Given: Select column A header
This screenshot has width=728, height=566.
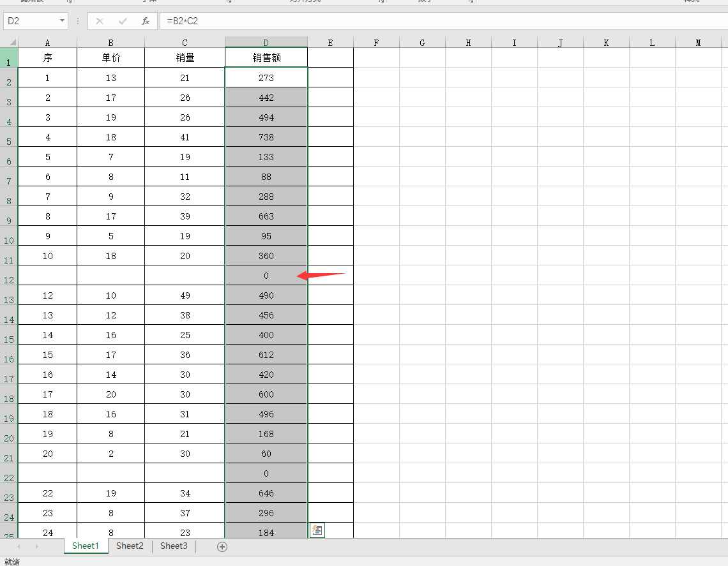Looking at the screenshot, I should 47,43.
